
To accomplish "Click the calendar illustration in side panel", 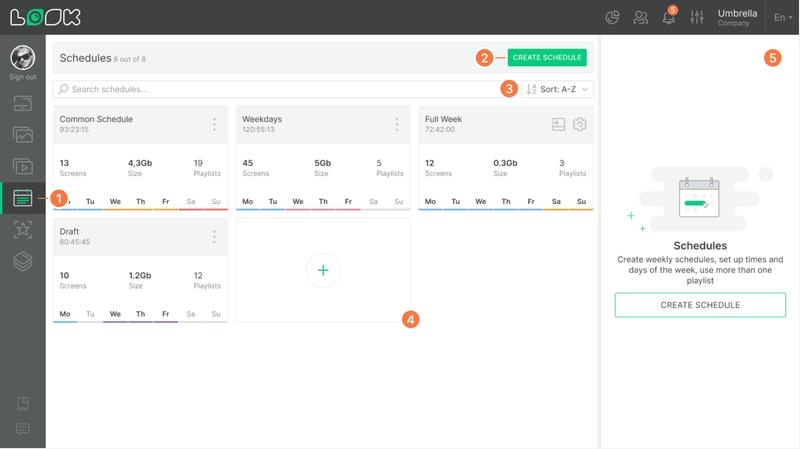I will pos(699,197).
